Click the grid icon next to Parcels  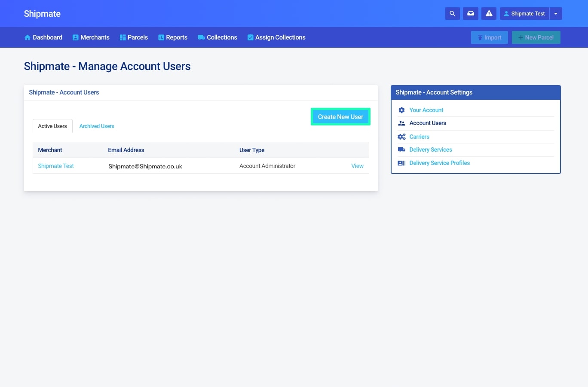point(122,37)
